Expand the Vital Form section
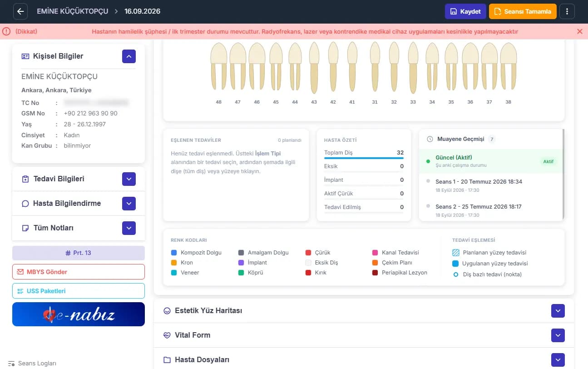The image size is (588, 369). click(558, 335)
